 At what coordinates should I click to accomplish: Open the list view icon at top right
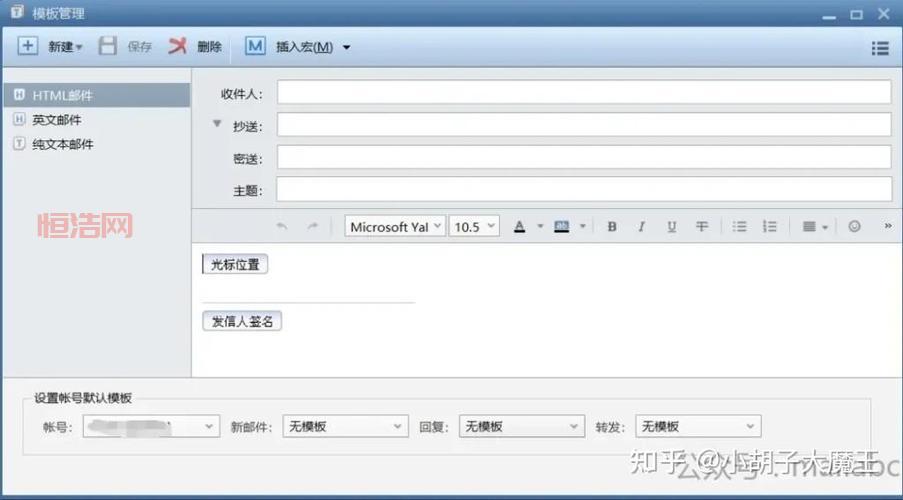pyautogui.click(x=880, y=47)
